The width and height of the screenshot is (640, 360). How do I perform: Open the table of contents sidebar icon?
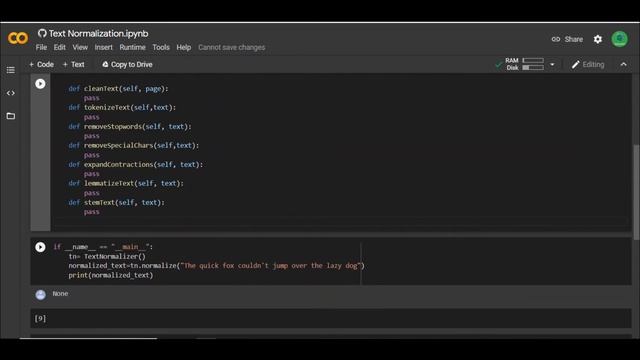tap(11, 70)
